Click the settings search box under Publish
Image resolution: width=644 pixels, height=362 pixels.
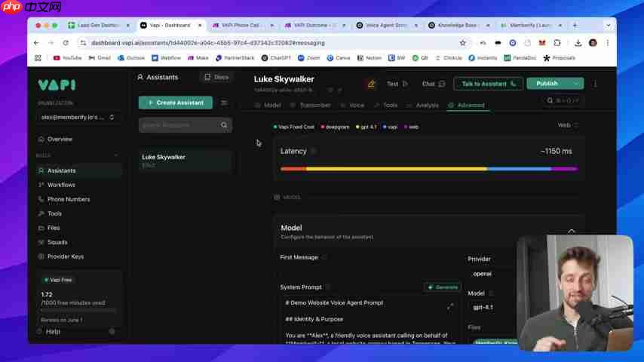point(563,100)
